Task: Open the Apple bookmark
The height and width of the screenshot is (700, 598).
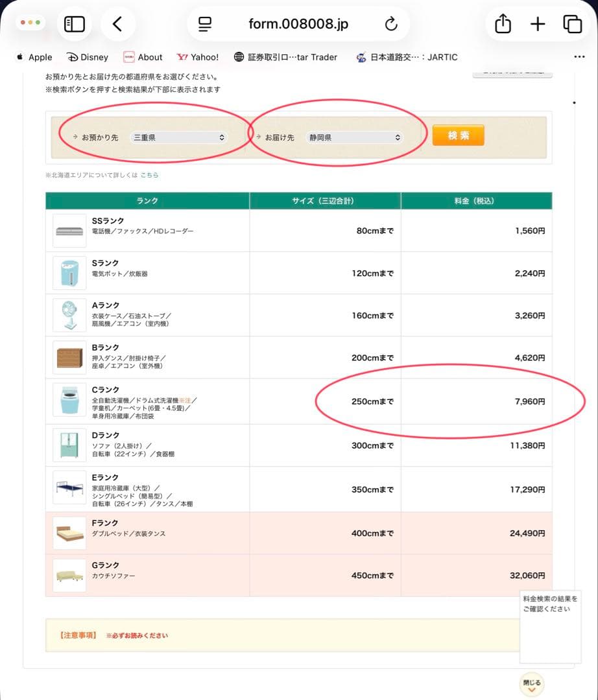Action: pyautogui.click(x=34, y=57)
